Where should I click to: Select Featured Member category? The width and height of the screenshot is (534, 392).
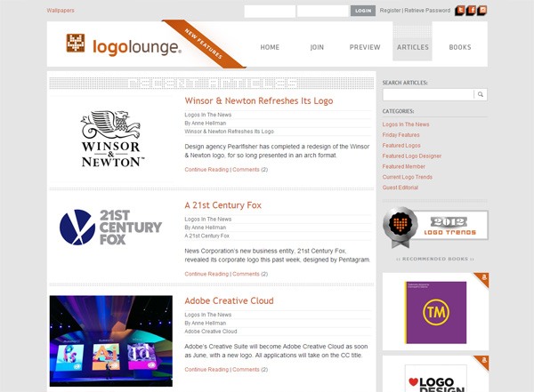click(x=403, y=167)
